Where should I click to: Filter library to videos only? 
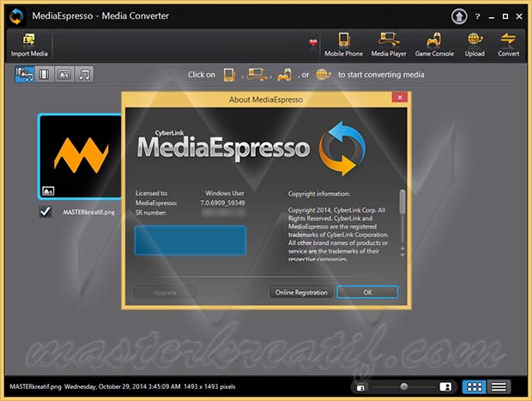pos(44,75)
